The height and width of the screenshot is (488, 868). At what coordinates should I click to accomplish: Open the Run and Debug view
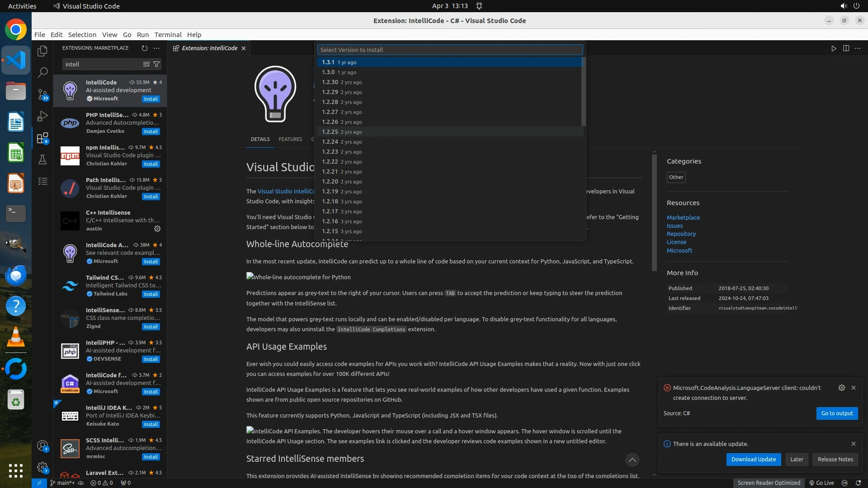coord(42,116)
